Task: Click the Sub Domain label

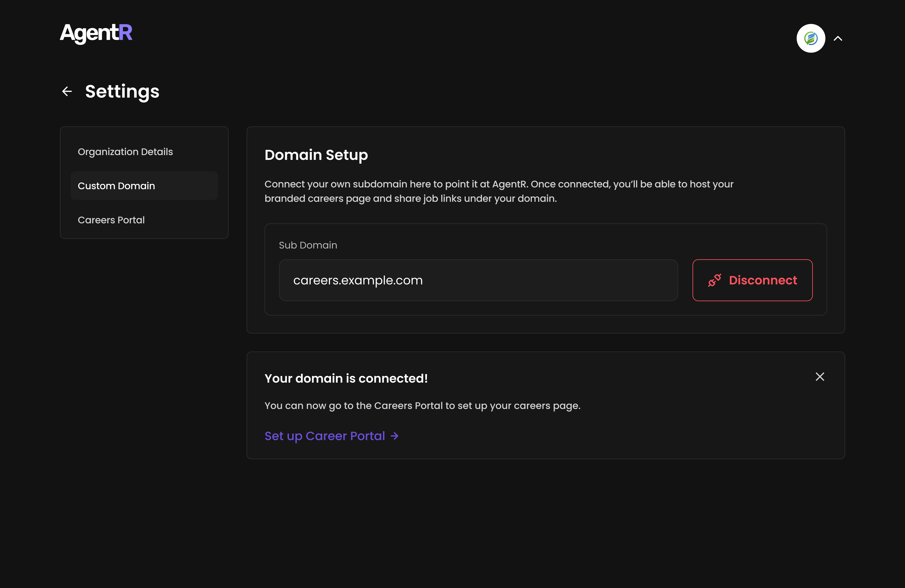Action: pyautogui.click(x=308, y=245)
